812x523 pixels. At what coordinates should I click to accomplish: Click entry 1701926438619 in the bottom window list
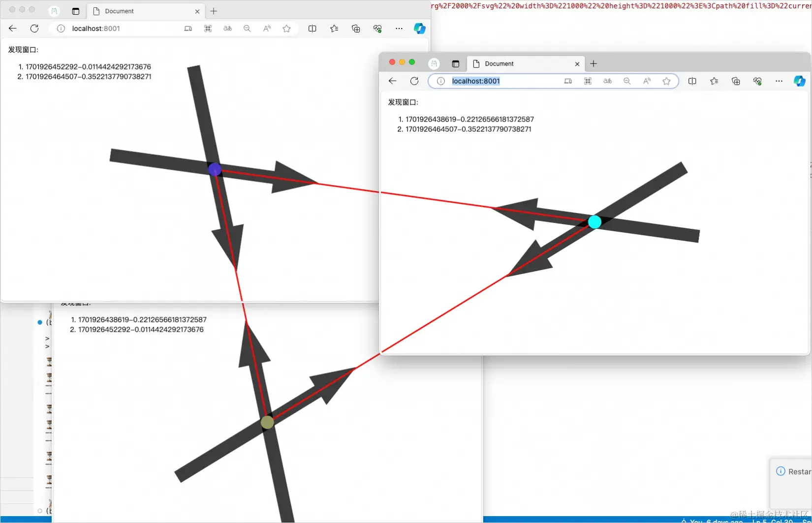pos(142,320)
